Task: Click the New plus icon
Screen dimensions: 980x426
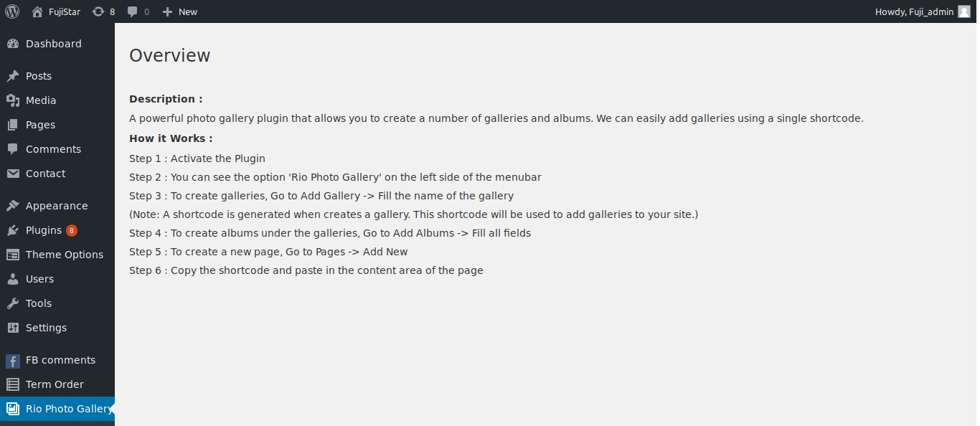Action: point(167,11)
